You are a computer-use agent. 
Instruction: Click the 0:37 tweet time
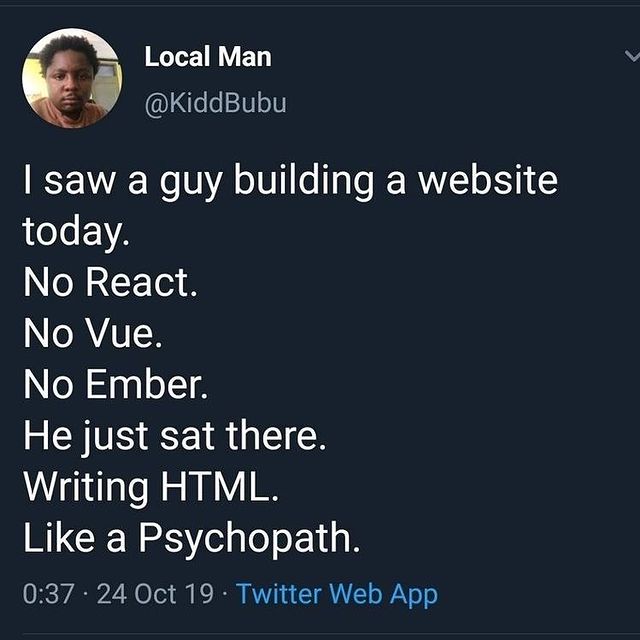(49, 593)
